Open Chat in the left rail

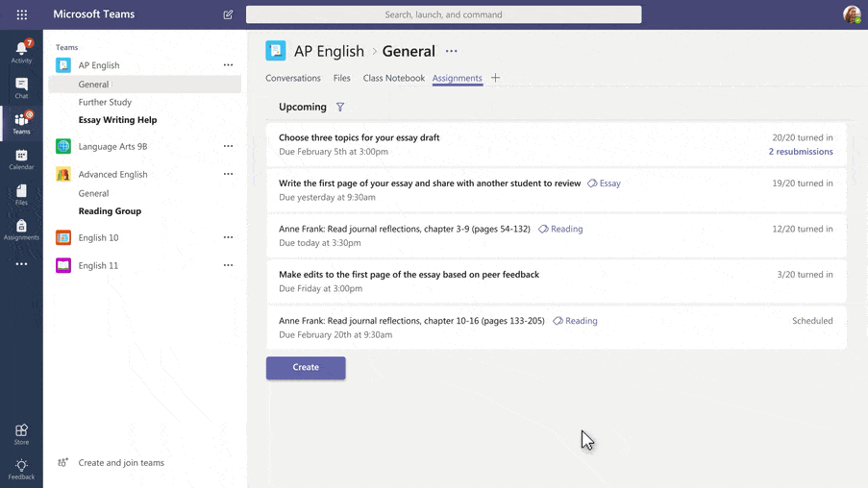(x=21, y=87)
